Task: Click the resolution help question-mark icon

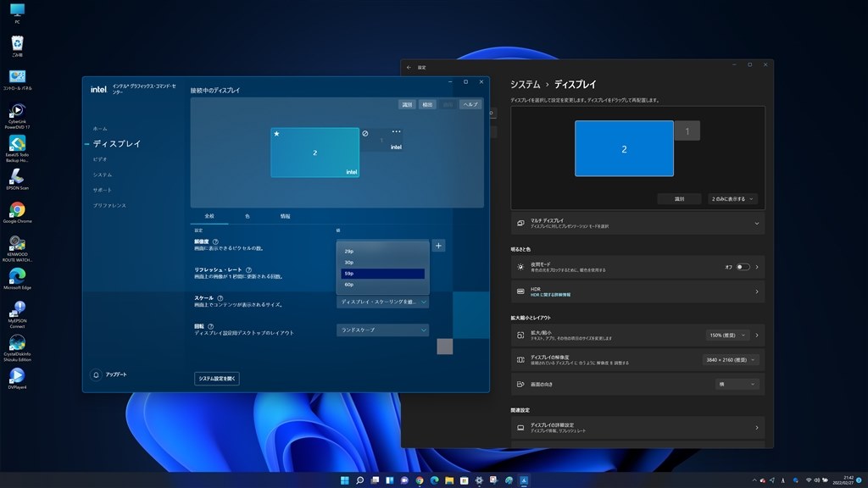Action: (215, 241)
